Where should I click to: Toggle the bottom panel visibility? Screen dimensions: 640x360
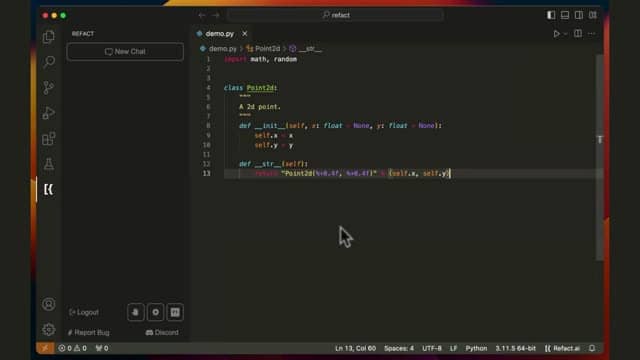click(565, 15)
